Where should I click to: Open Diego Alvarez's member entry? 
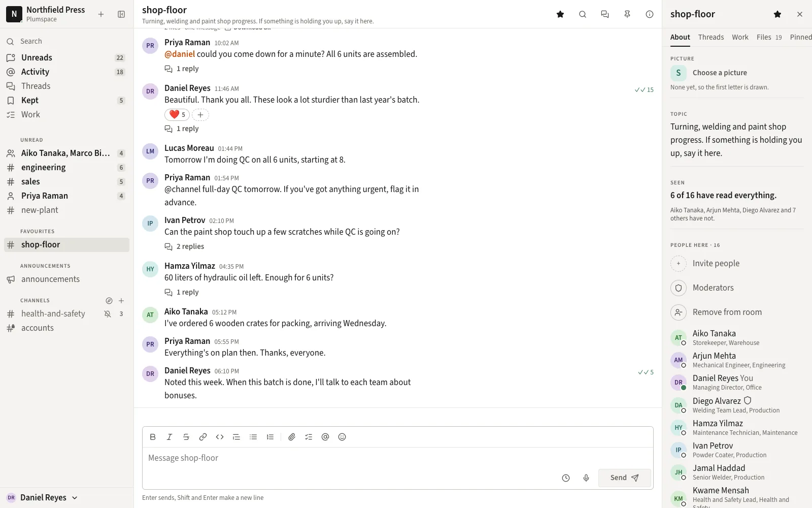(737, 405)
